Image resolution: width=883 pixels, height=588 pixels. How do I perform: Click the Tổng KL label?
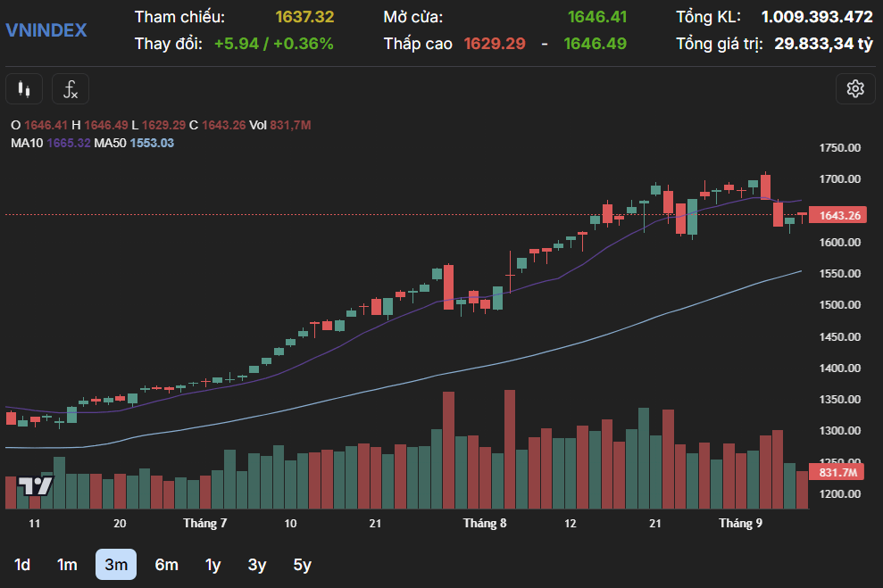click(x=708, y=17)
